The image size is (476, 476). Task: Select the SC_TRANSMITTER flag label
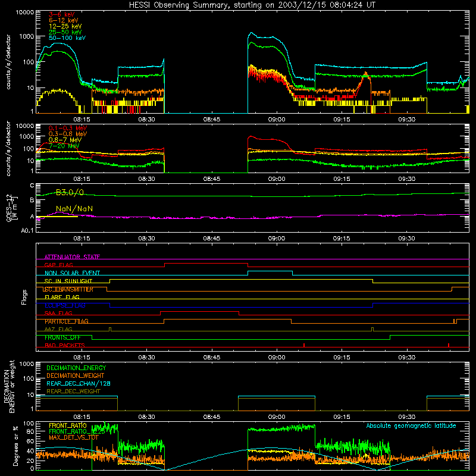coord(68,289)
